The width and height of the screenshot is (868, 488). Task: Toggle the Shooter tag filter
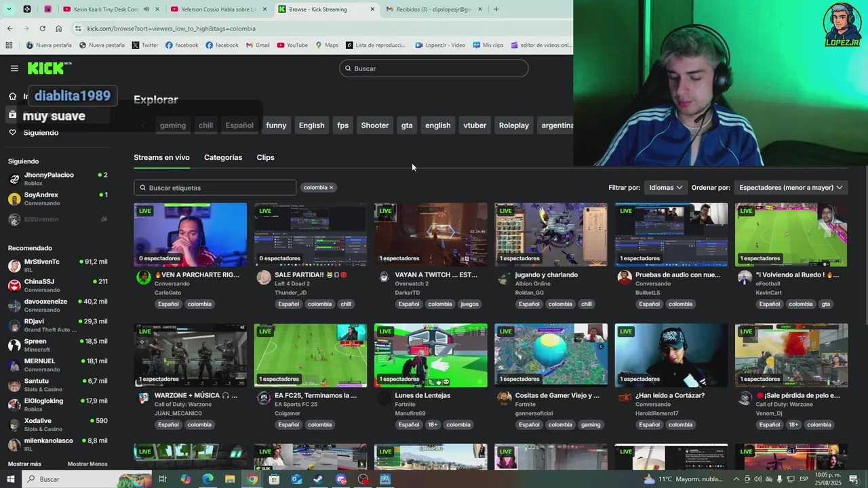375,125
